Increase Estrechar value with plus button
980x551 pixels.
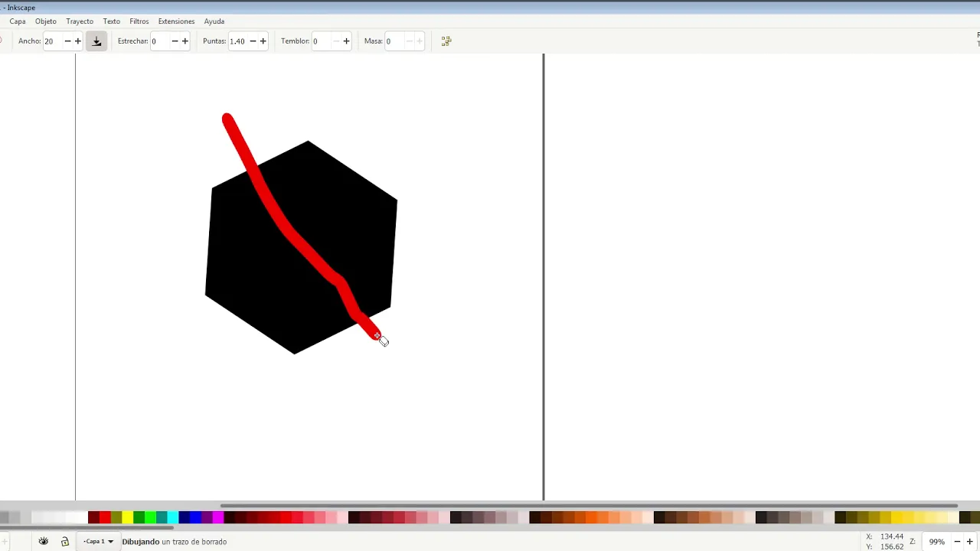(185, 41)
